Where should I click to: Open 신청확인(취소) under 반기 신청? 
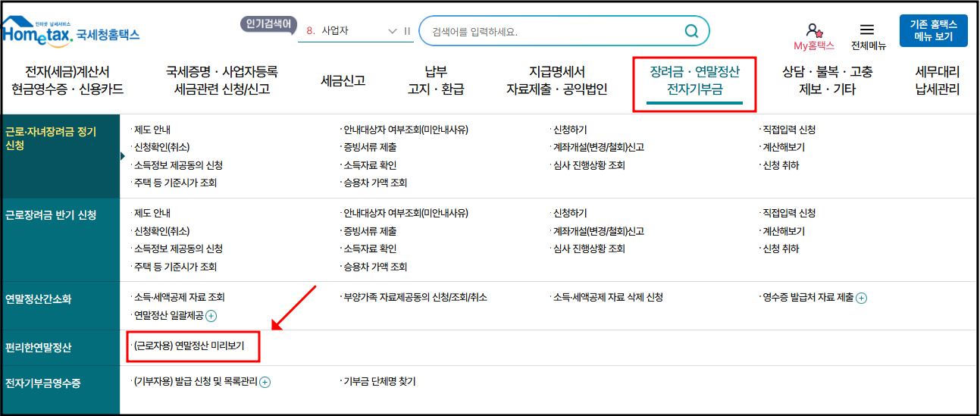[x=161, y=231]
